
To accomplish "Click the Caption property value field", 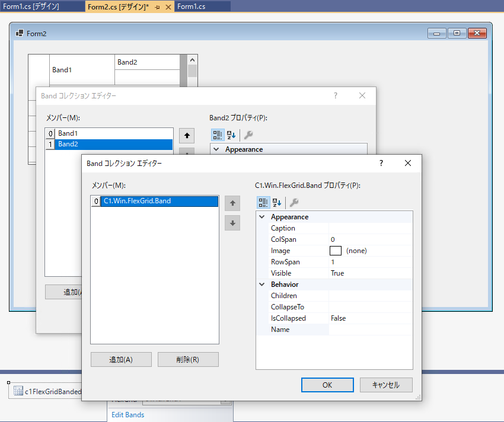I will click(370, 228).
